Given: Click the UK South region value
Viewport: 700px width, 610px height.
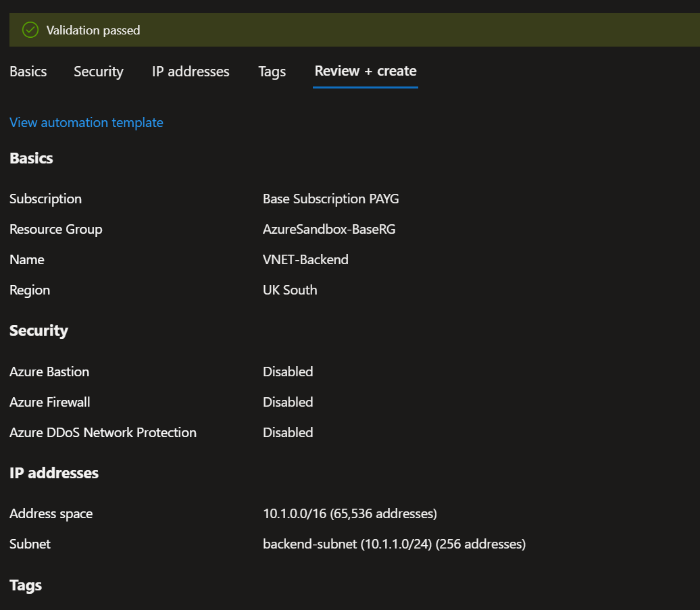Looking at the screenshot, I should [x=290, y=290].
